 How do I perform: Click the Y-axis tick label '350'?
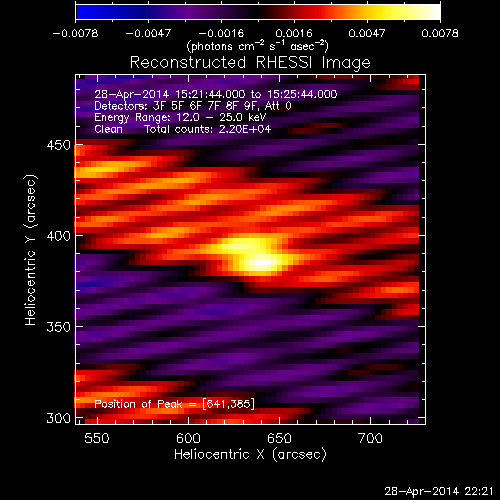click(x=59, y=327)
